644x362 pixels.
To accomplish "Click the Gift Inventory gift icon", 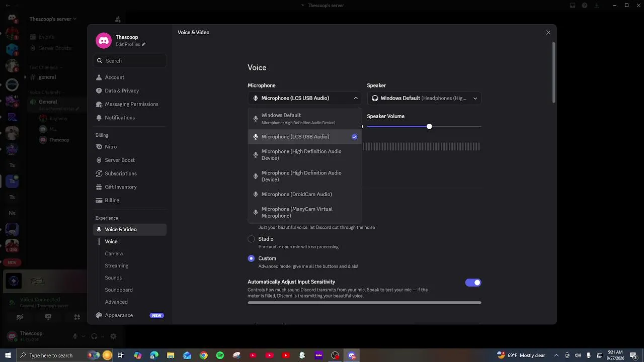I will click(x=99, y=187).
